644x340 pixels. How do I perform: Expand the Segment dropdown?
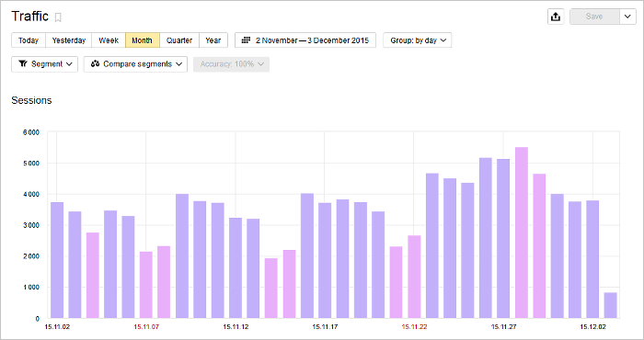44,64
